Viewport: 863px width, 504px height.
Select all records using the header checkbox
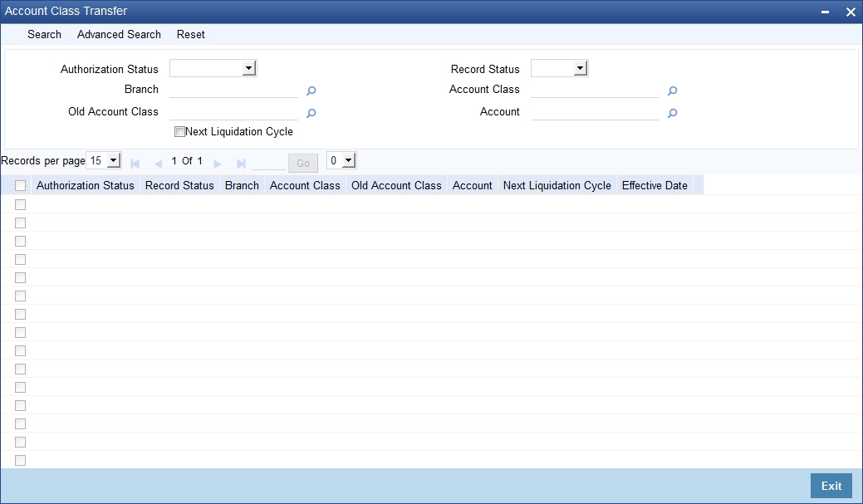coord(20,185)
